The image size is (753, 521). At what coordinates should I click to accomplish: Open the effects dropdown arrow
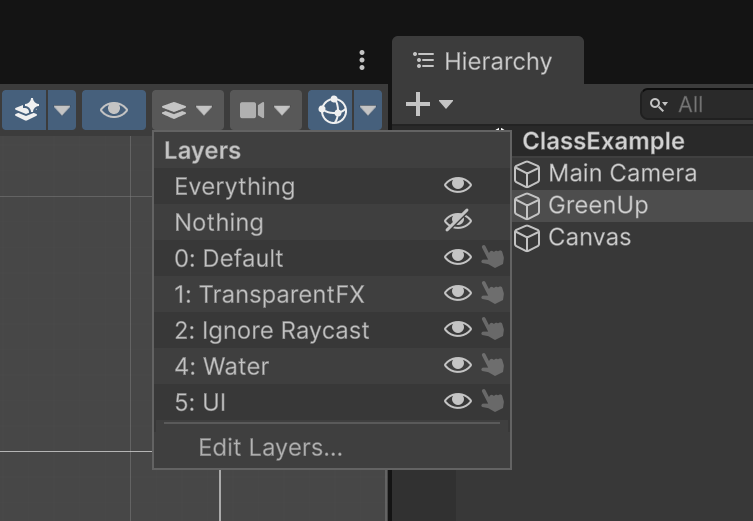[x=62, y=110]
